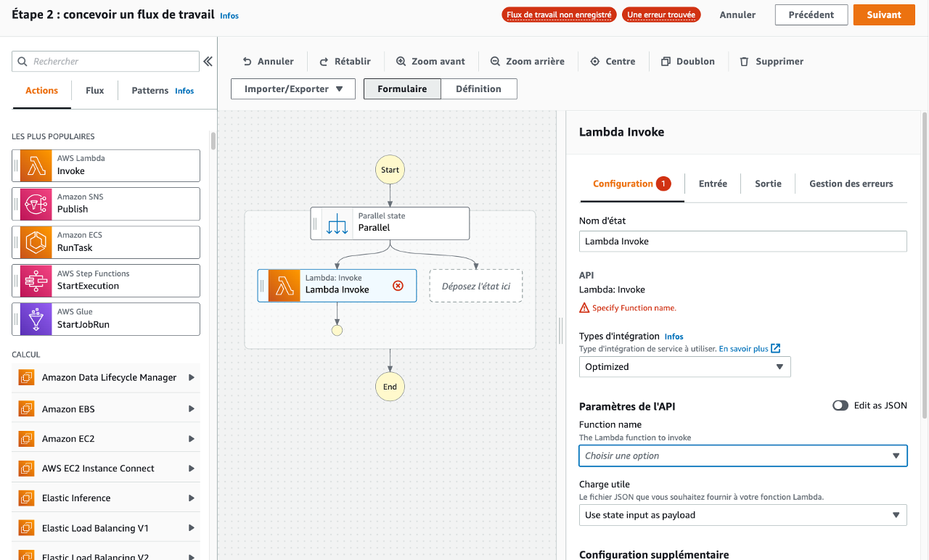This screenshot has width=929, height=560.
Task: Open the Gestion des erreurs tab
Action: [851, 184]
